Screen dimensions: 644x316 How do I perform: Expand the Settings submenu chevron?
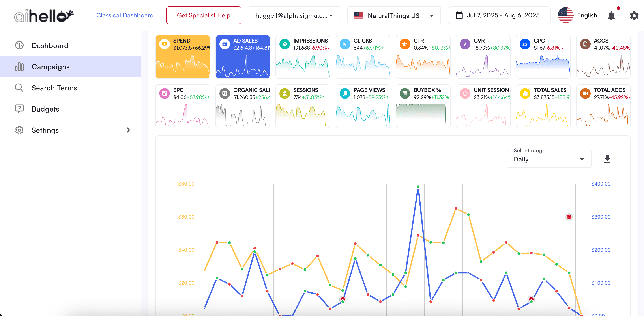[x=128, y=130]
